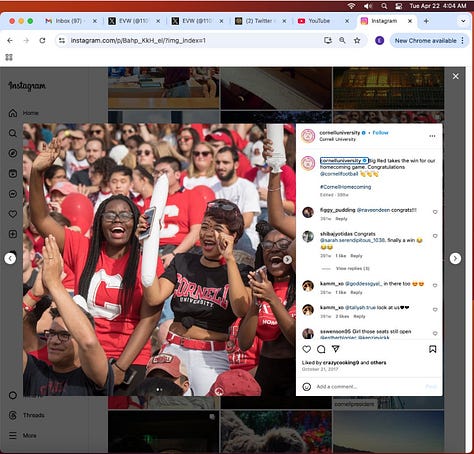Open the Reels icon in sidebar
474x454 pixels.
click(13, 174)
